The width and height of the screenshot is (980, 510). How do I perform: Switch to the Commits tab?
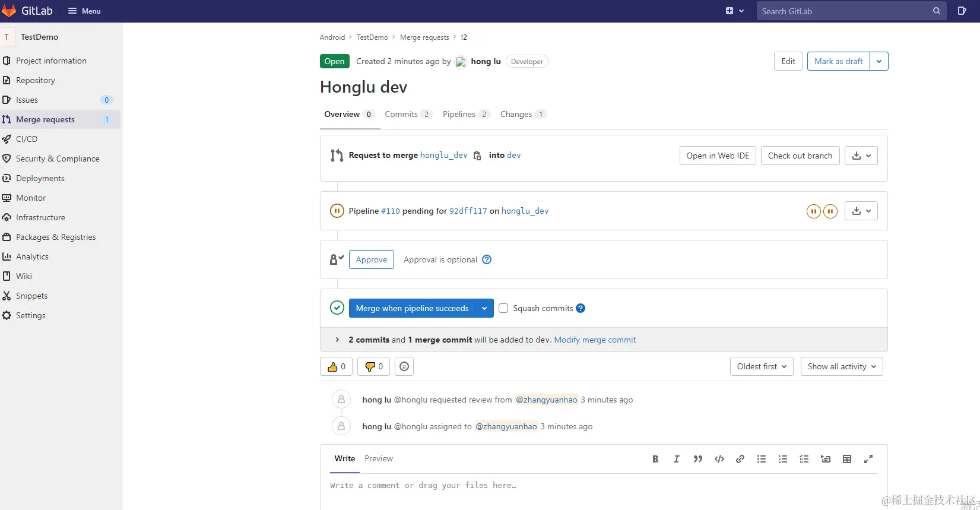click(x=401, y=114)
